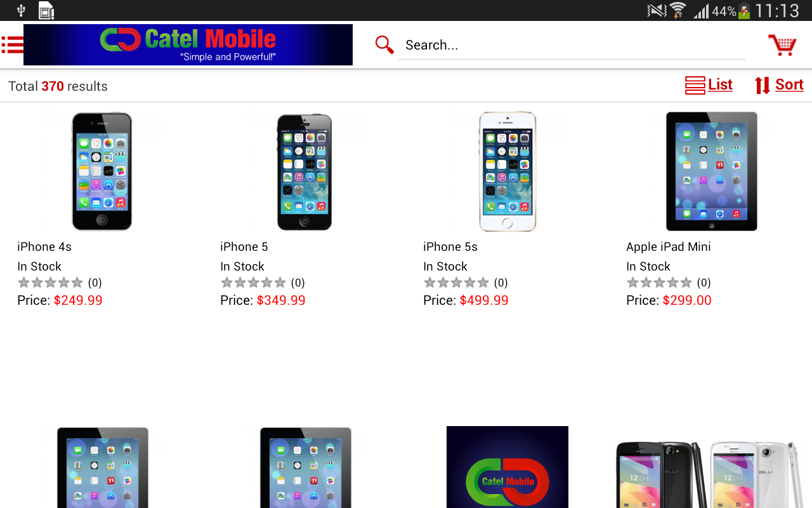The image size is (812, 508).
Task: Tap the iPhone 5s $499.99 price
Action: pos(484,300)
